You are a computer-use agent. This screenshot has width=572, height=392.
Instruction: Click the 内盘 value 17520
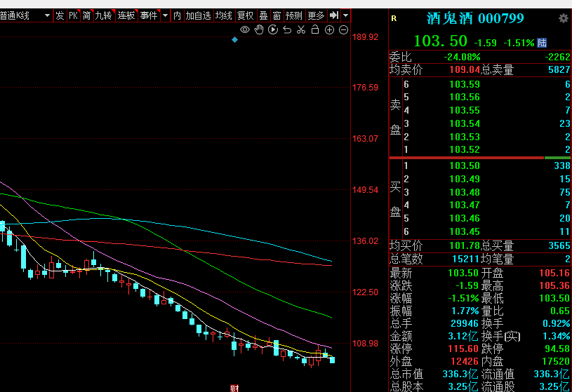point(556,361)
